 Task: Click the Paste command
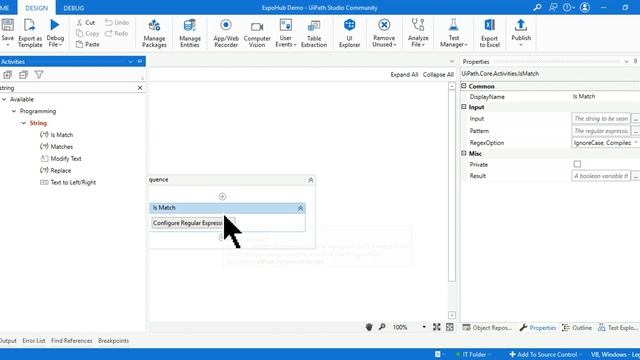coord(88,44)
